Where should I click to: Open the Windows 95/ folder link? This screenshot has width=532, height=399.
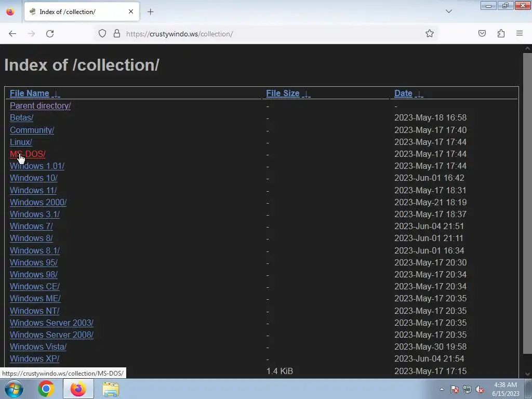[34, 262]
